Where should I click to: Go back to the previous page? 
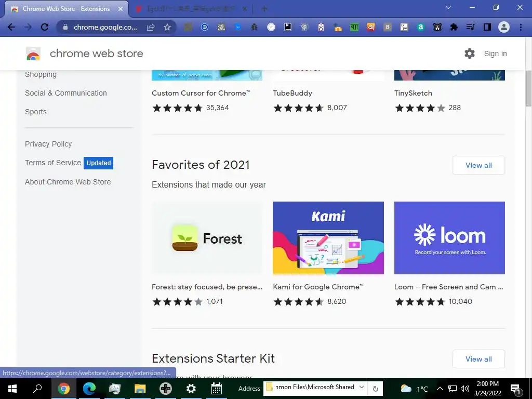pos(11,27)
